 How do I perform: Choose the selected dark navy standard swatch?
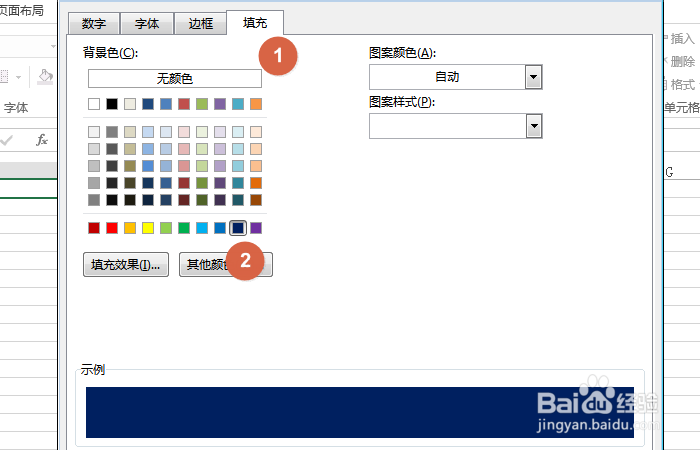[x=238, y=228]
